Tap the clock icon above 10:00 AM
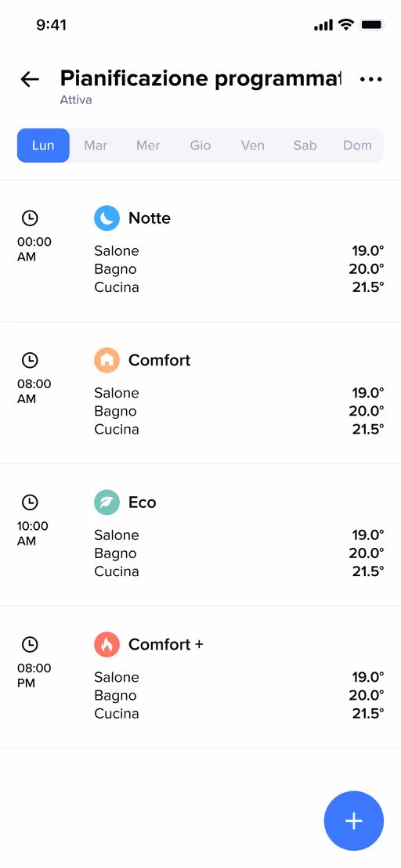This screenshot has width=401, height=868. point(30,502)
